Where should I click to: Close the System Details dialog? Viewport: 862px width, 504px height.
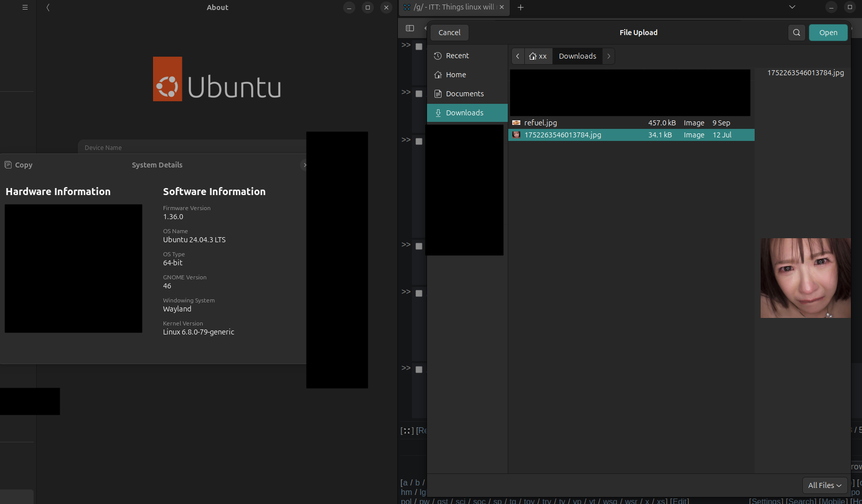304,165
